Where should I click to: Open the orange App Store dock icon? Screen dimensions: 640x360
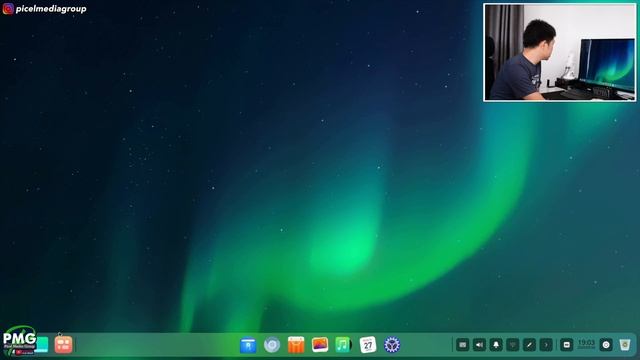click(x=296, y=345)
